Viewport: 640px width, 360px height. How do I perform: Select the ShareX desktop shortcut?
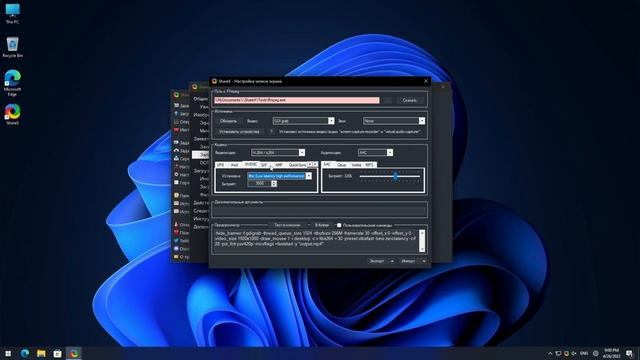pos(12,114)
